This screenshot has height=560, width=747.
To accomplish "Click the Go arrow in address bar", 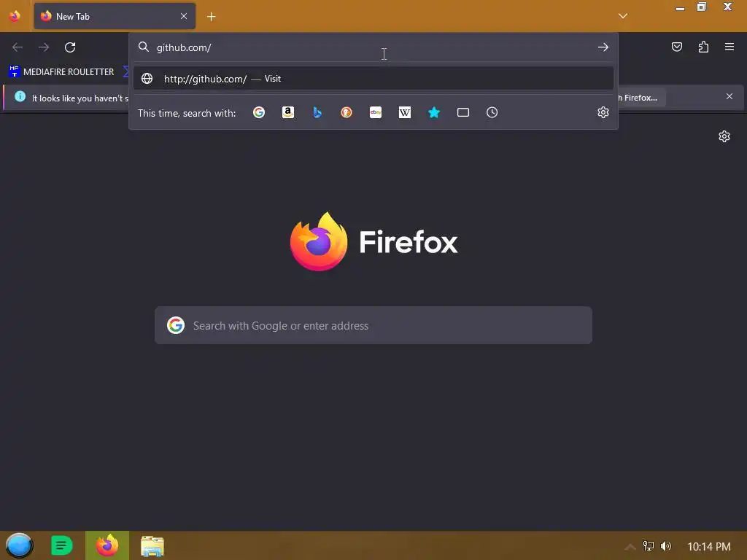I will [x=603, y=47].
